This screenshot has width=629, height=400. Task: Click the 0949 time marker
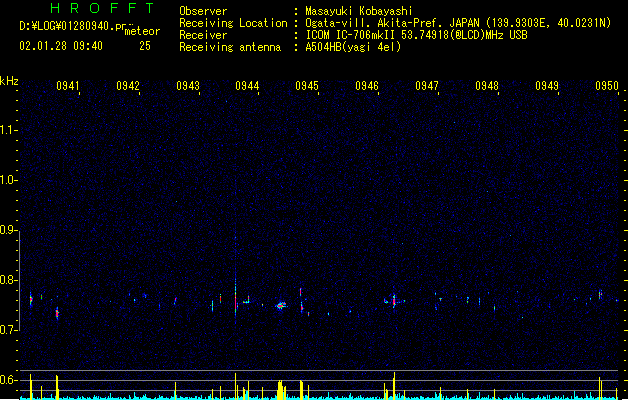coord(547,85)
